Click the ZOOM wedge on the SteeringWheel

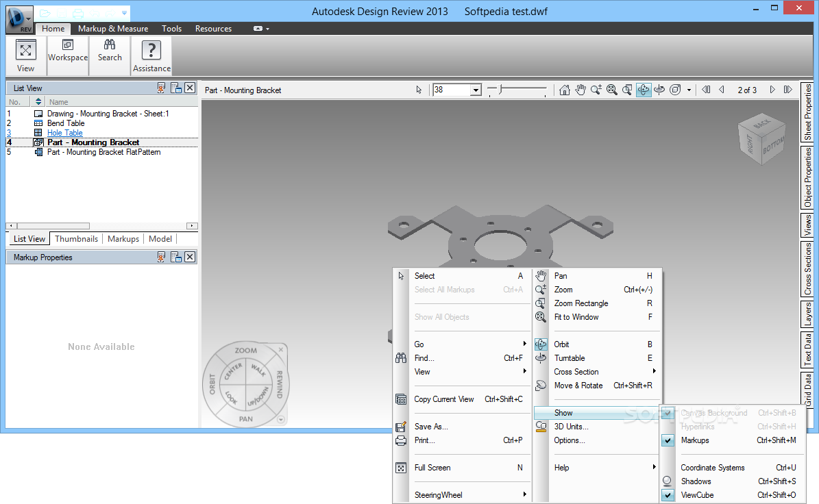(245, 351)
